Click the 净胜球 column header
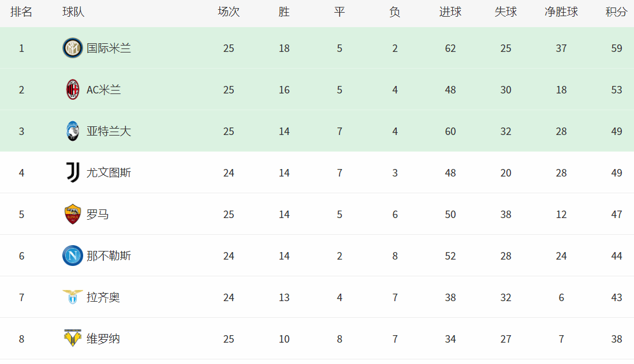The image size is (634, 364). click(x=561, y=12)
